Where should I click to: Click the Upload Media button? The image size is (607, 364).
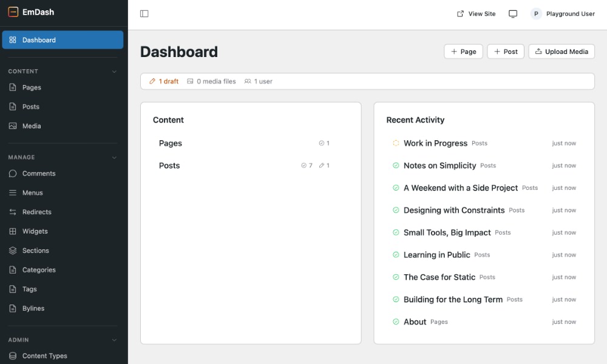[x=561, y=52]
